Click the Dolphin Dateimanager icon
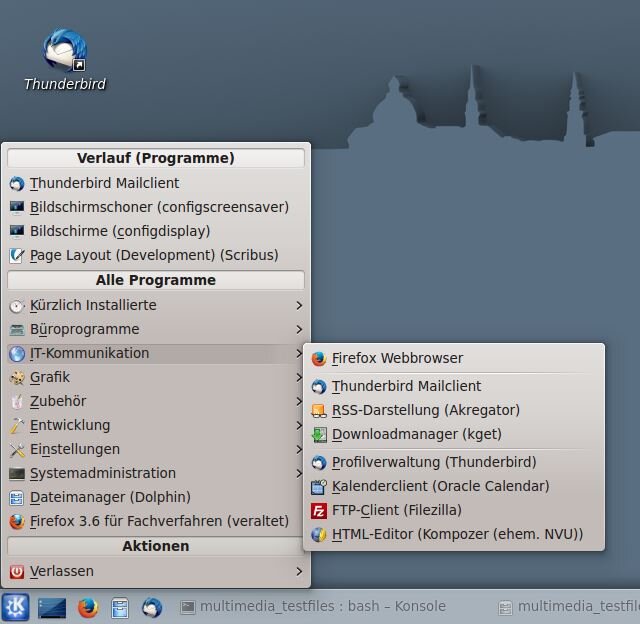This screenshot has height=624, width=640. click(x=17, y=497)
